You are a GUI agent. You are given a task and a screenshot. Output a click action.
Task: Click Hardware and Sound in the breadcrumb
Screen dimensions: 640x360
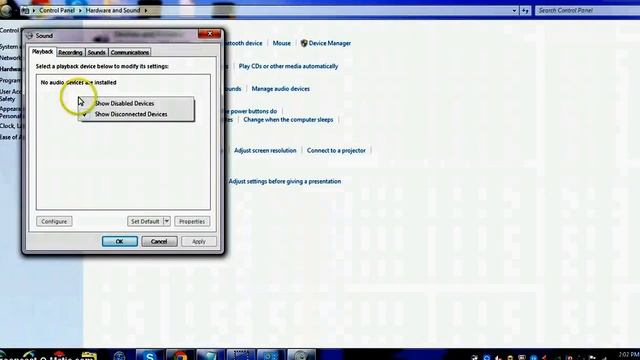pyautogui.click(x=113, y=10)
